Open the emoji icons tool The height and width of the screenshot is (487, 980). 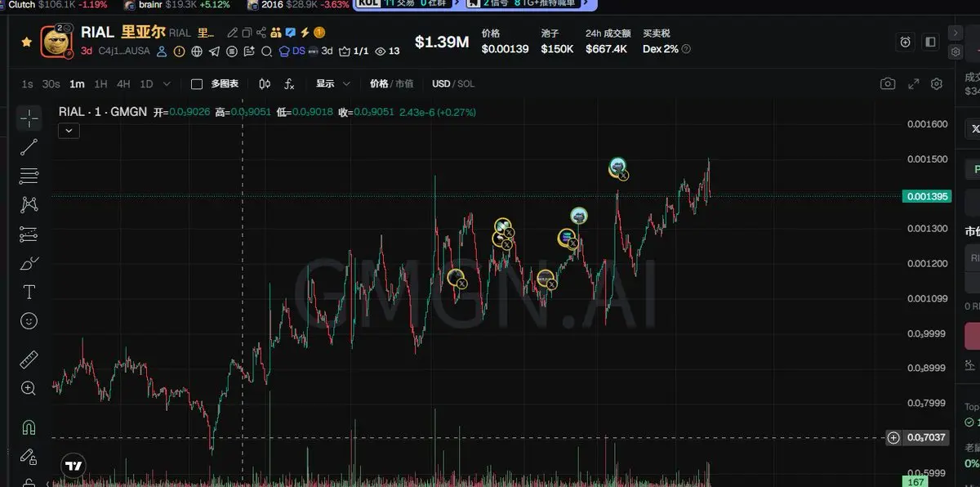[29, 321]
